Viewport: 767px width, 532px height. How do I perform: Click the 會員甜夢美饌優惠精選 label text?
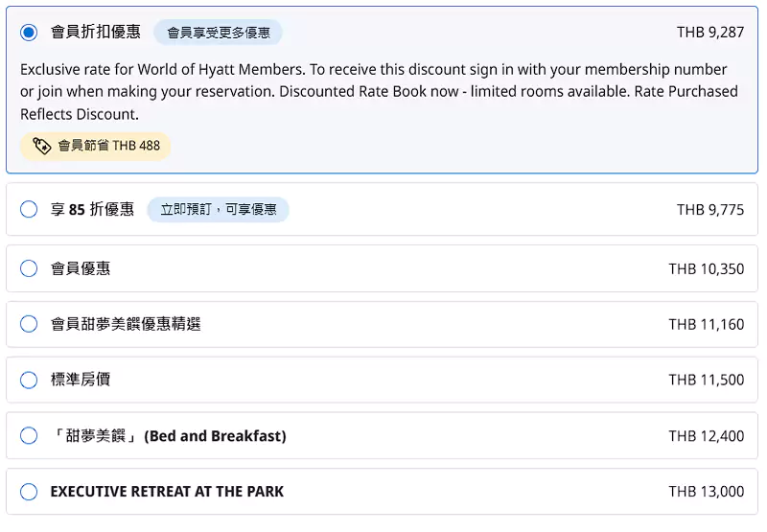point(126,324)
